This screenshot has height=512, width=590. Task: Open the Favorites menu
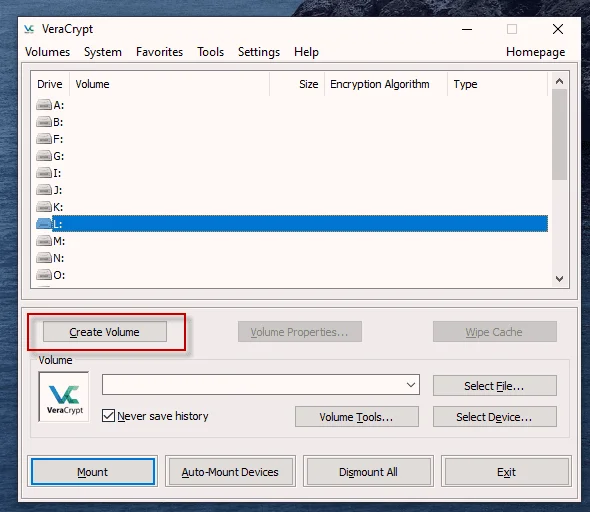(160, 52)
